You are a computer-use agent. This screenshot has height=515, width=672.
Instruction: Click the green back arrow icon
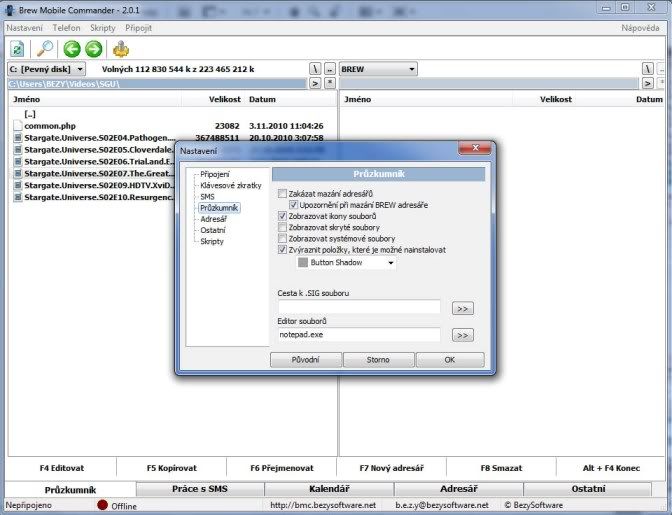pos(72,49)
